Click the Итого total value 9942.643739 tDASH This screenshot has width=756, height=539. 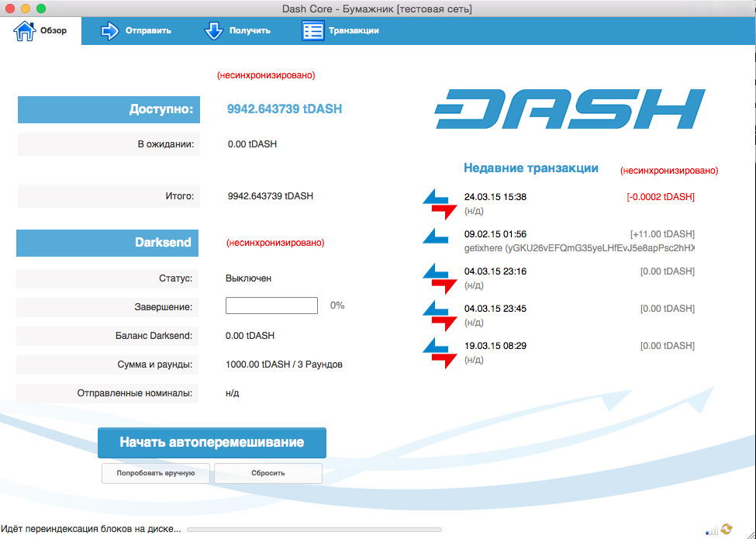pos(271,196)
